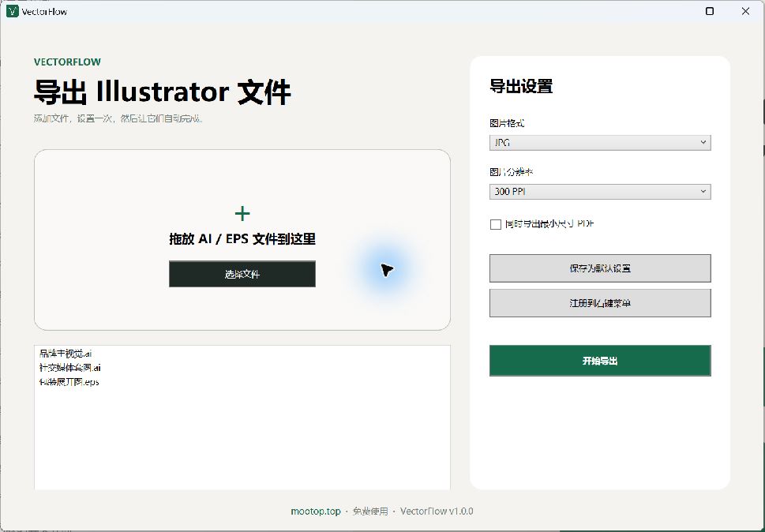Click the VectorFlow v1.0.0 footer text

point(437,511)
